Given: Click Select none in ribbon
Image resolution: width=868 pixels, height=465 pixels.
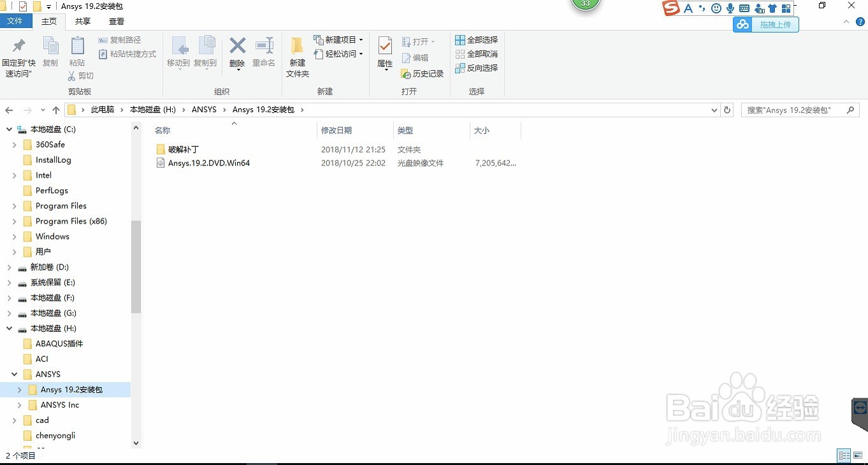Looking at the screenshot, I should click(x=477, y=54).
